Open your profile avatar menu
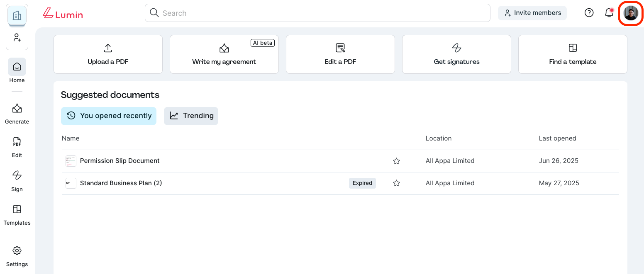The height and width of the screenshot is (274, 644). click(630, 13)
